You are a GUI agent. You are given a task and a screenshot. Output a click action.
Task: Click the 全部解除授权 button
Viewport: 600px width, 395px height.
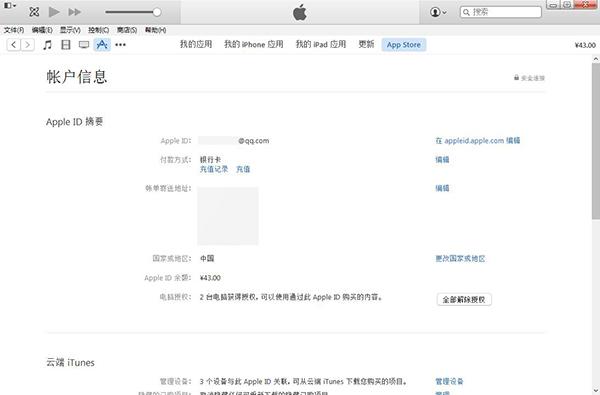tap(464, 300)
